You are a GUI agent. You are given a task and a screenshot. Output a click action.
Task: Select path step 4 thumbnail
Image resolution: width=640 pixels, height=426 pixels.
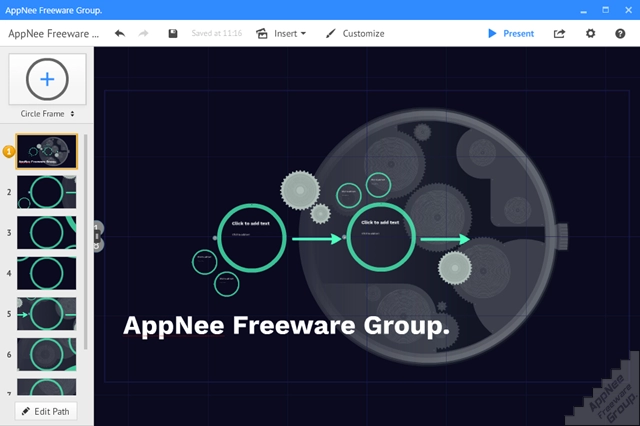pos(47,273)
